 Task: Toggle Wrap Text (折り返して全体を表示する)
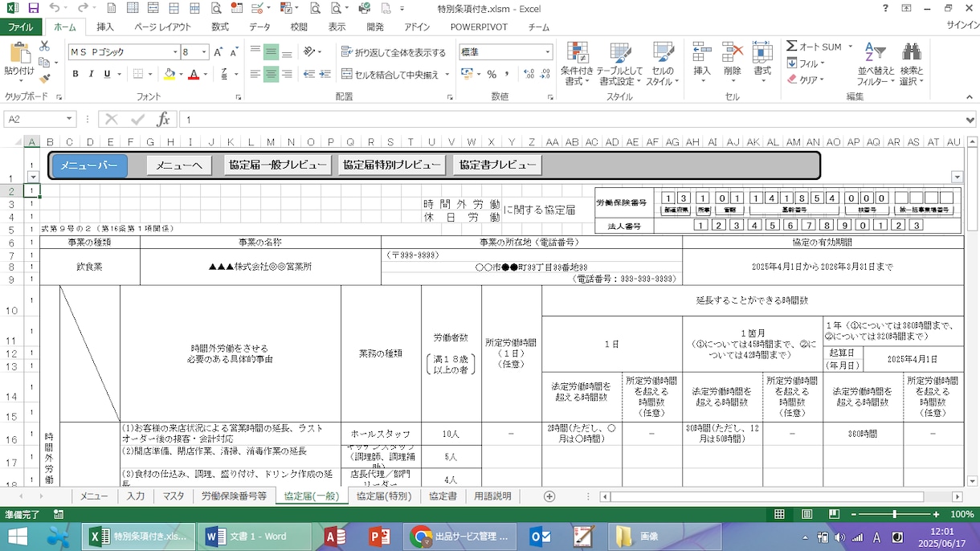(x=394, y=52)
